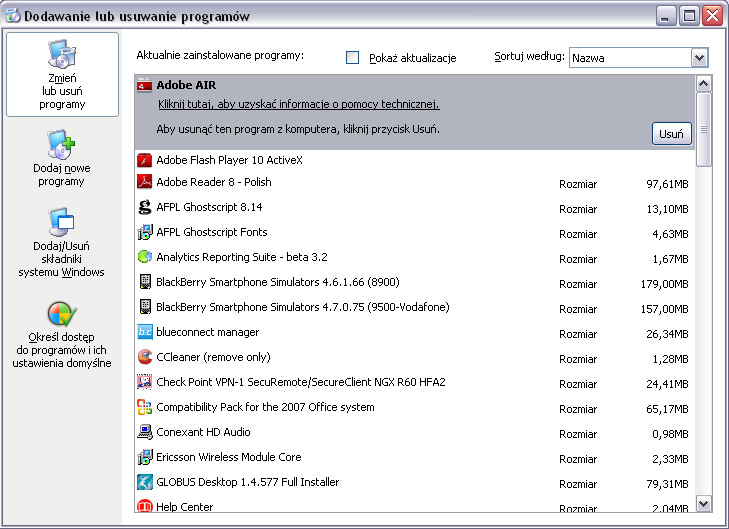Select Check Point VPN-1 SecuRemote entry
Screen dimensions: 729x529
[415, 383]
